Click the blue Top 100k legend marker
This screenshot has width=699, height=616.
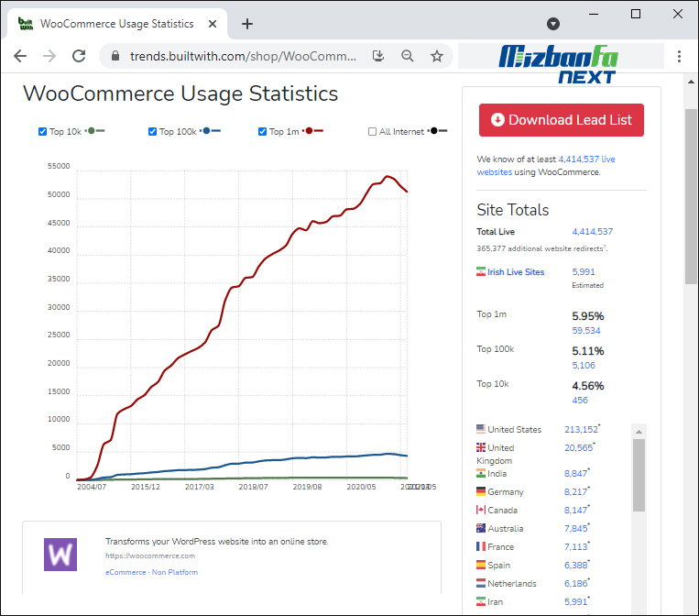point(211,131)
